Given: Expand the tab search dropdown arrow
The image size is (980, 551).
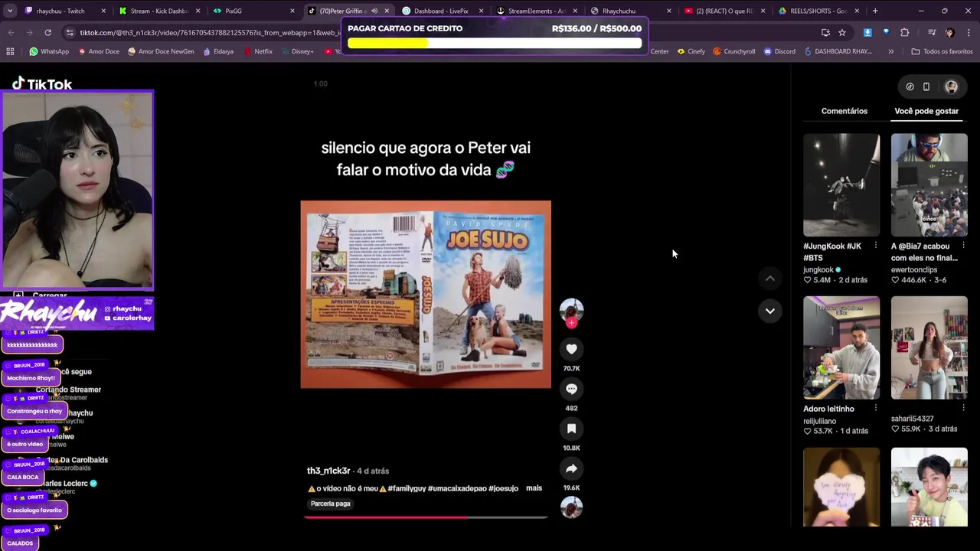Looking at the screenshot, I should pos(9,11).
